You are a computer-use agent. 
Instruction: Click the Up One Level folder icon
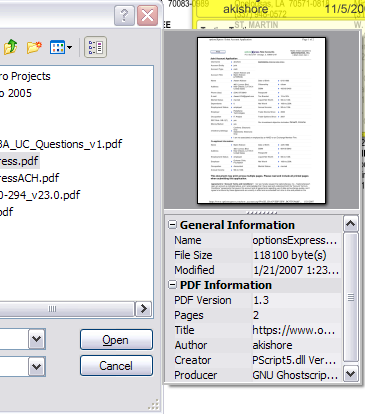click(11, 47)
